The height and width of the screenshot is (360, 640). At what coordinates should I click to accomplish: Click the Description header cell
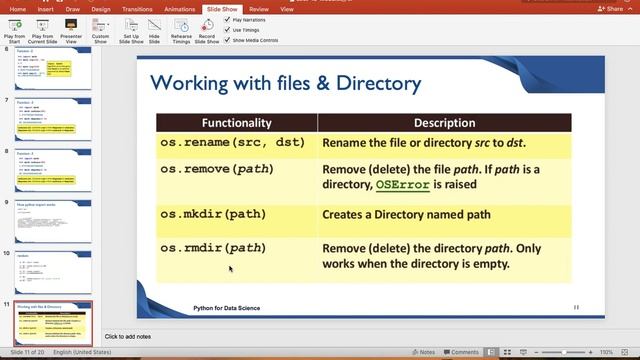pyautogui.click(x=444, y=123)
